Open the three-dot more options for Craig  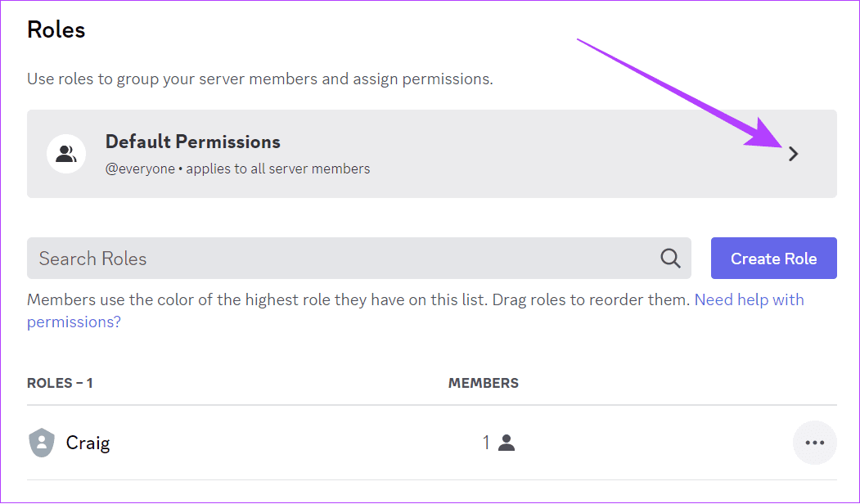(814, 443)
